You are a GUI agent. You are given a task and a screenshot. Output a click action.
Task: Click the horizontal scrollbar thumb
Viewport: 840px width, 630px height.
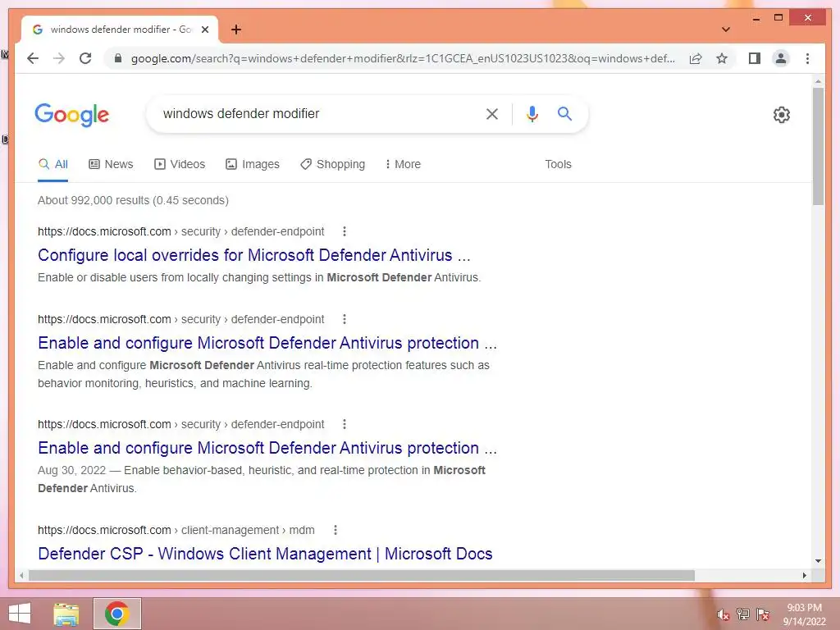(362, 575)
